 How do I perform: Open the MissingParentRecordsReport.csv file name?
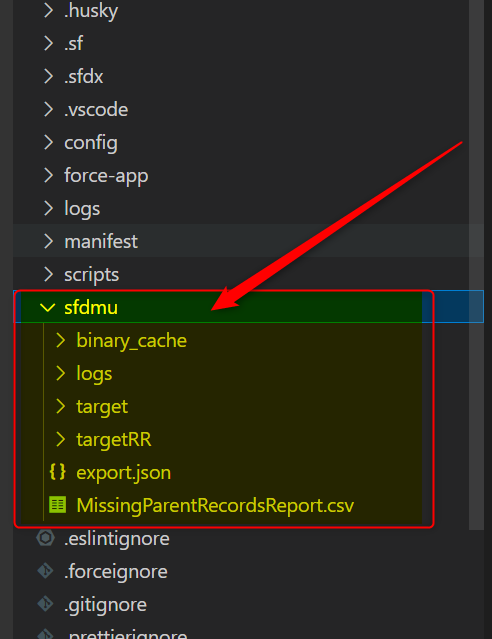pyautogui.click(x=215, y=506)
